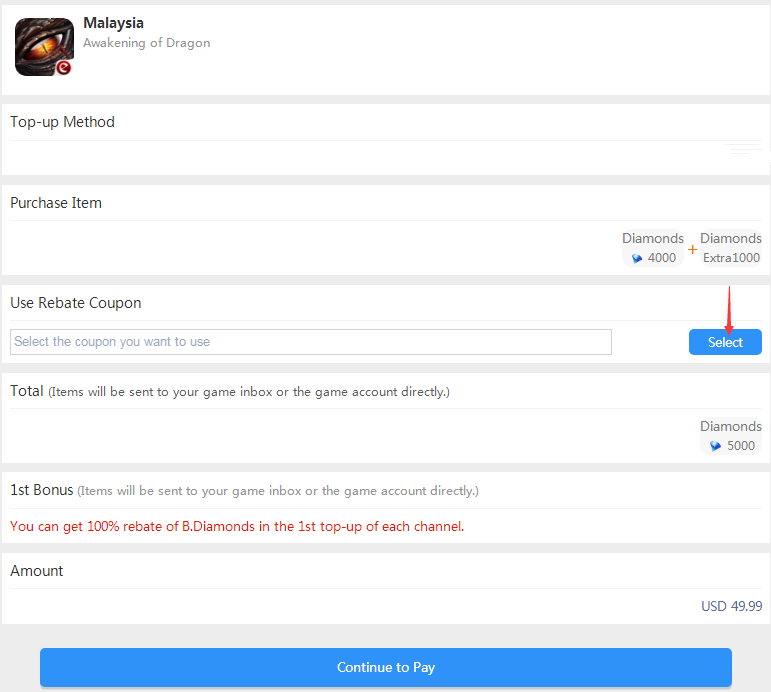Focus the rebate coupon input field
Screen dimensions: 771x692
click(x=311, y=342)
